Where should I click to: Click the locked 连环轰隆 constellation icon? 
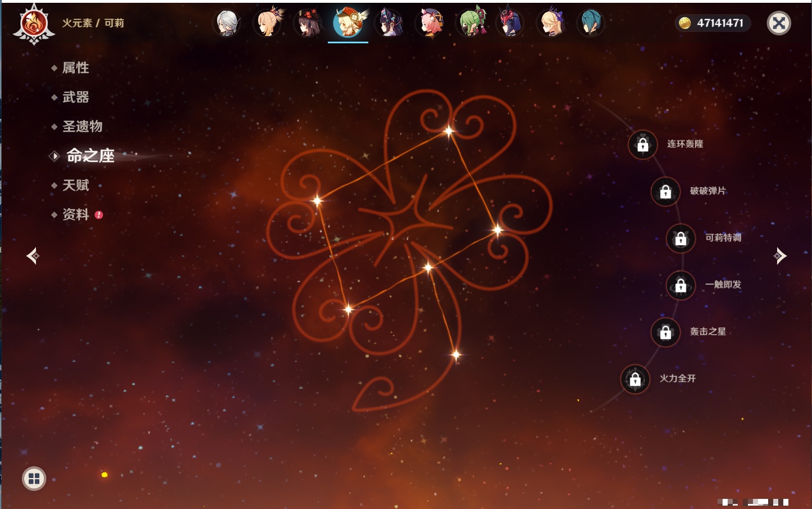[643, 145]
